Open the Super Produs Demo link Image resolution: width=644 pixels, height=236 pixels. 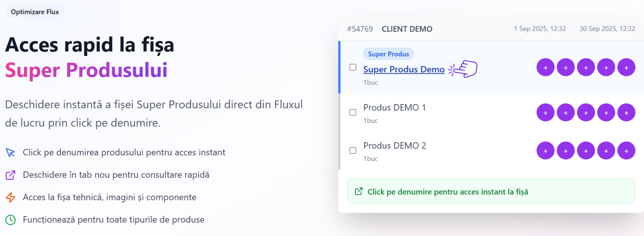pyautogui.click(x=404, y=69)
